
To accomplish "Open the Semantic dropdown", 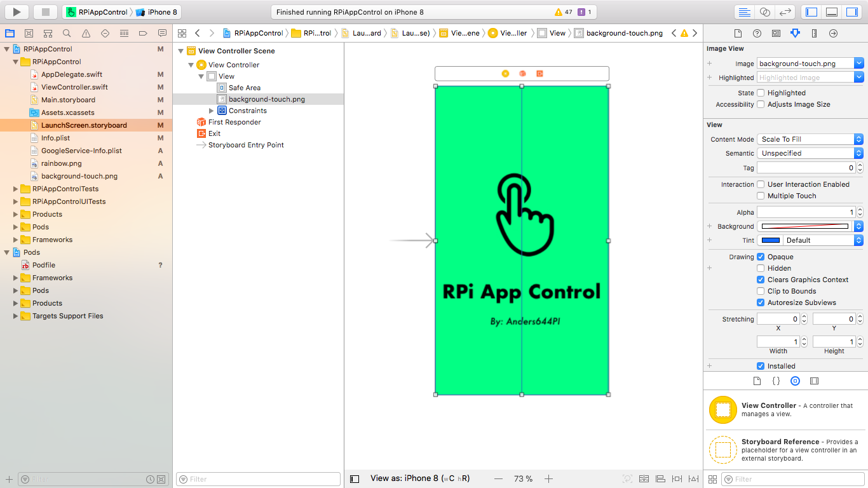I will pyautogui.click(x=810, y=152).
